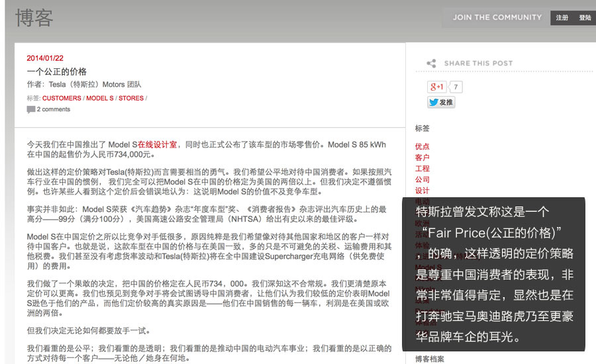Image resolution: width=596 pixels, height=364 pixels.
Task: Open the CUSTOMERS tag link
Action: click(x=62, y=98)
